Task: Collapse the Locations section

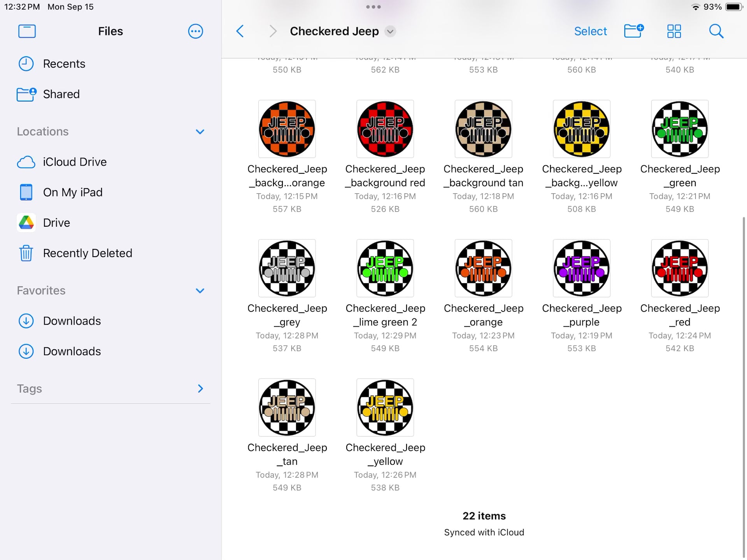Action: tap(200, 132)
